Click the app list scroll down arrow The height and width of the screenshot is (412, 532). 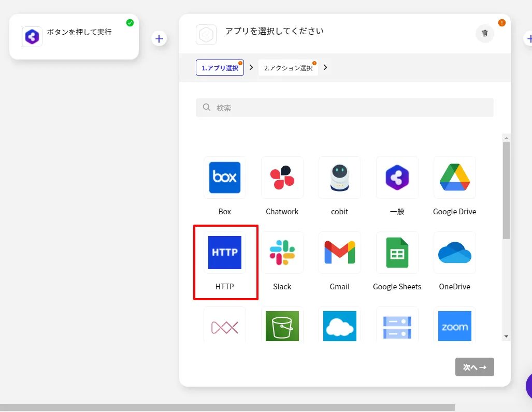pyautogui.click(x=506, y=336)
